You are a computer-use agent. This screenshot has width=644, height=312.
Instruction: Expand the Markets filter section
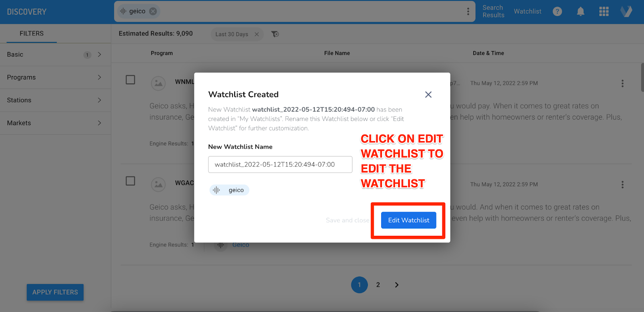[55, 123]
